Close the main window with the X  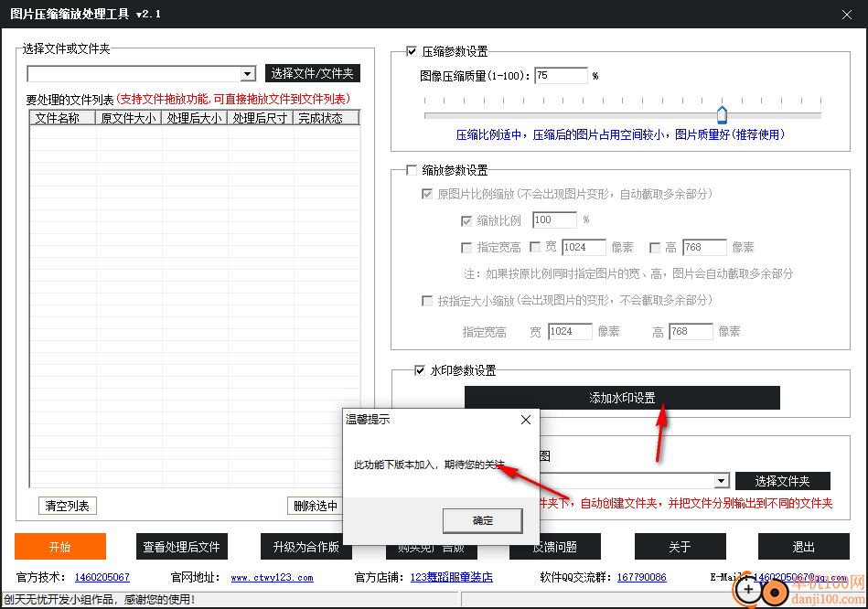pos(846,15)
